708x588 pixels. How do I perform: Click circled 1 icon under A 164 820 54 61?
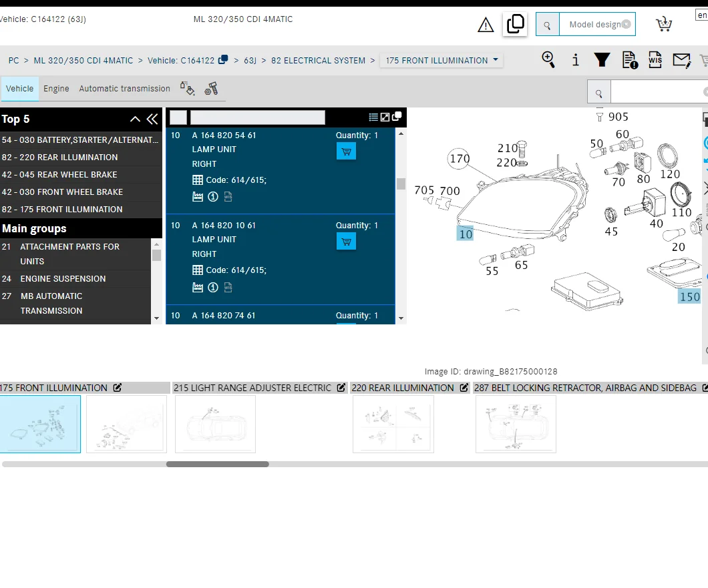coord(212,197)
